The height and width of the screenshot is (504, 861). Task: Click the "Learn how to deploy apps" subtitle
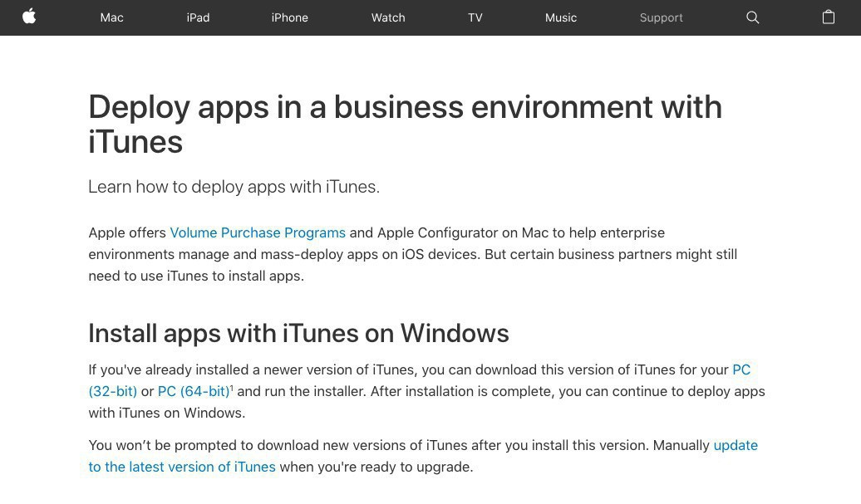click(x=234, y=187)
